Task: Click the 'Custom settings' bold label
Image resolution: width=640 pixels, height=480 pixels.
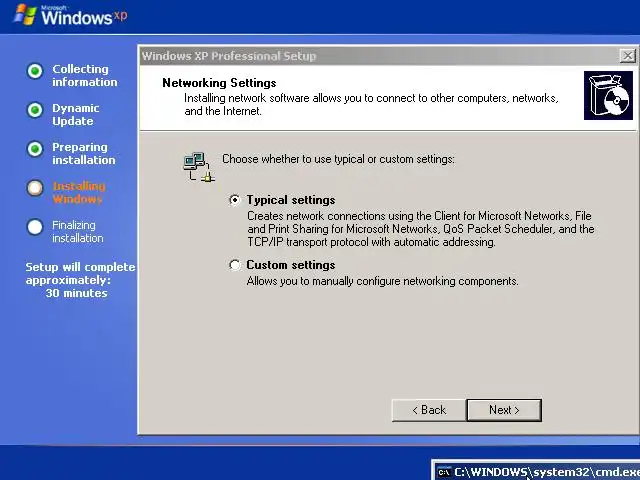Action: click(291, 265)
